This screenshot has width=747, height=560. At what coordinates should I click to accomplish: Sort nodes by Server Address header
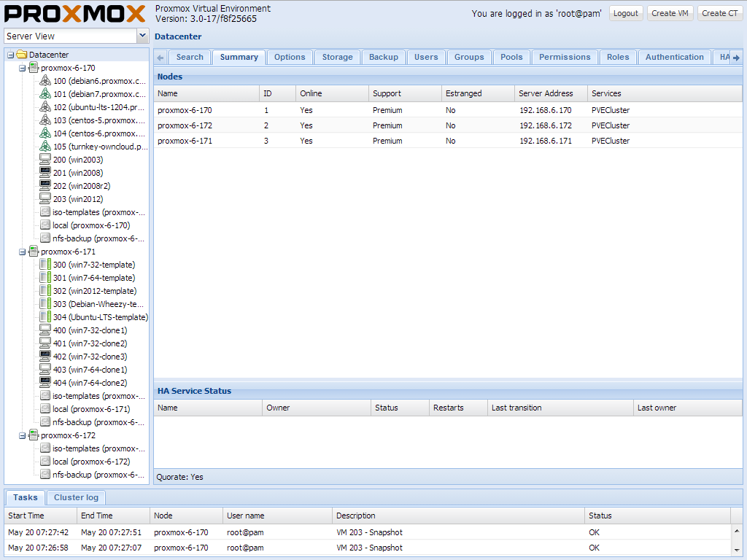point(551,93)
